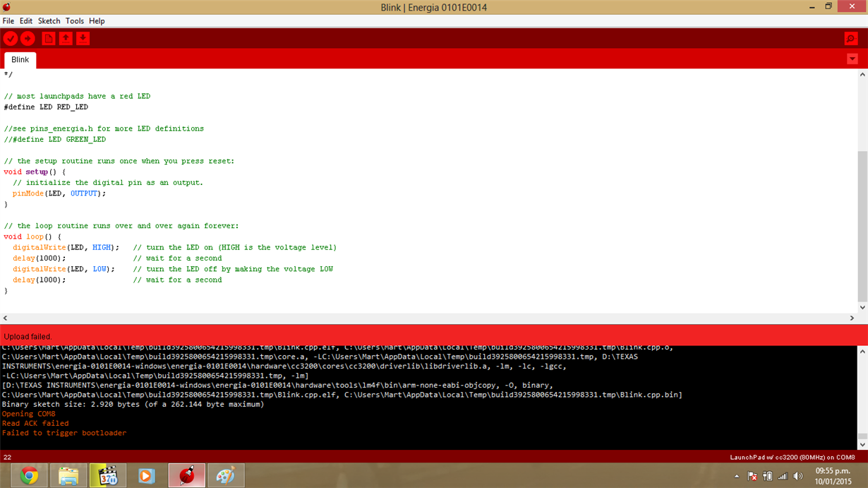Open Google Chrome from the taskbar

click(29, 475)
